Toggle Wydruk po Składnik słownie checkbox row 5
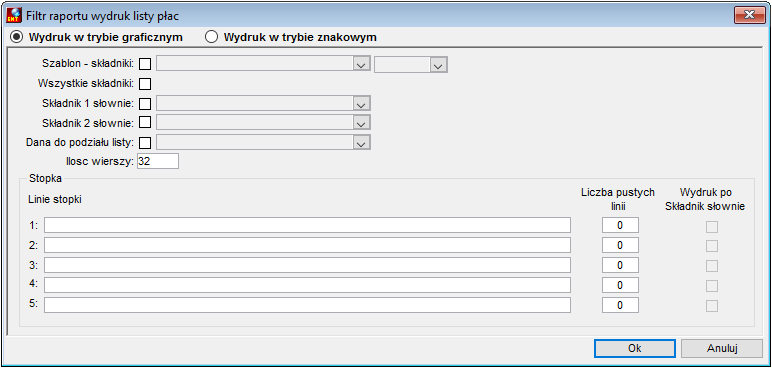772x368 pixels. (712, 306)
